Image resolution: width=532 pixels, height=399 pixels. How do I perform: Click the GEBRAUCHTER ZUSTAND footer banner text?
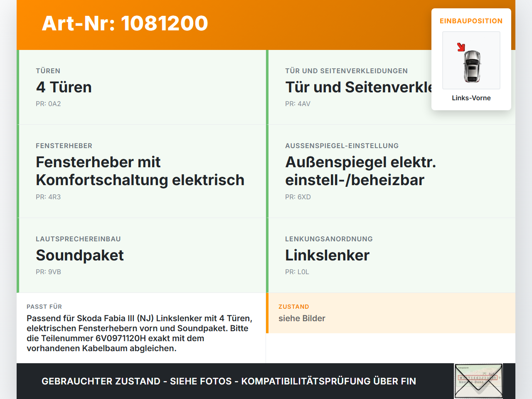(229, 381)
